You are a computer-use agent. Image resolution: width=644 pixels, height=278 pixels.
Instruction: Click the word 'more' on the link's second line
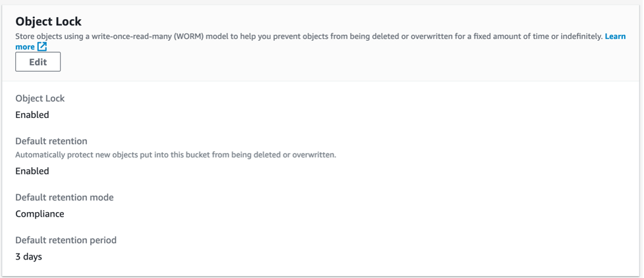pyautogui.click(x=25, y=47)
